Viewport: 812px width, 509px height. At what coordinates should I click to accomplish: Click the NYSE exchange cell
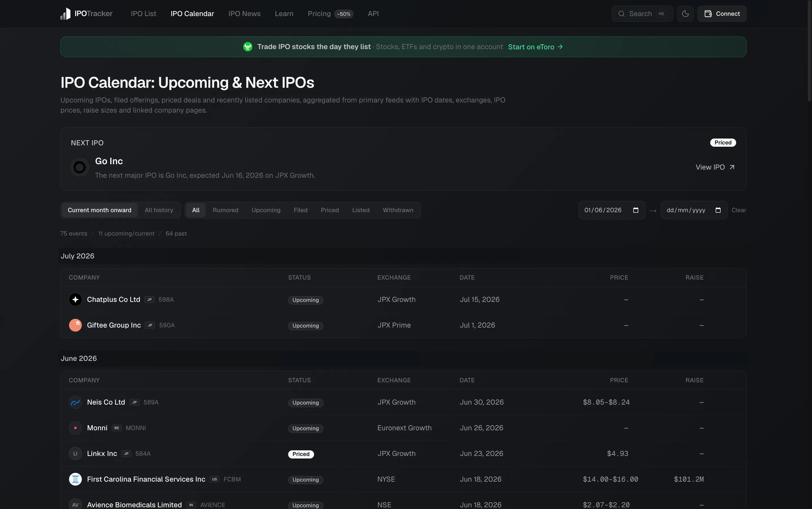[x=386, y=479]
